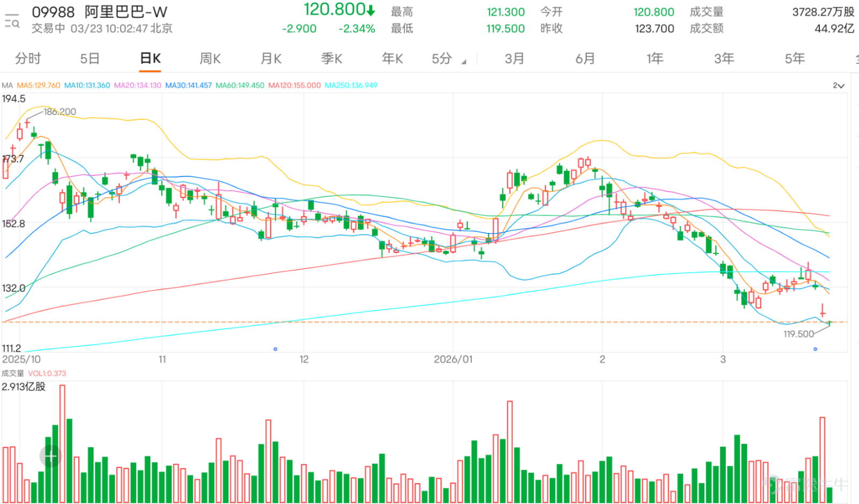The width and height of the screenshot is (859, 504).
Task: Click the VOL1:0.373 volume indicator label
Action: (x=47, y=374)
